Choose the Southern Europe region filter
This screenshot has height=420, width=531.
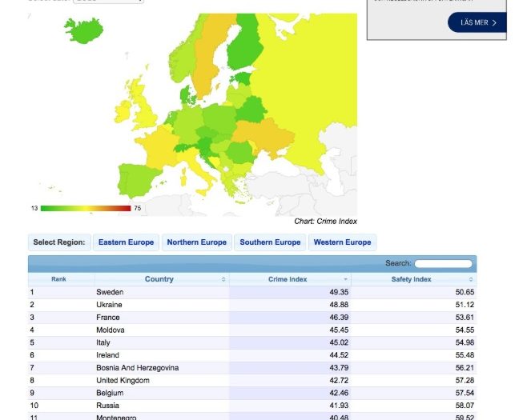click(x=270, y=242)
